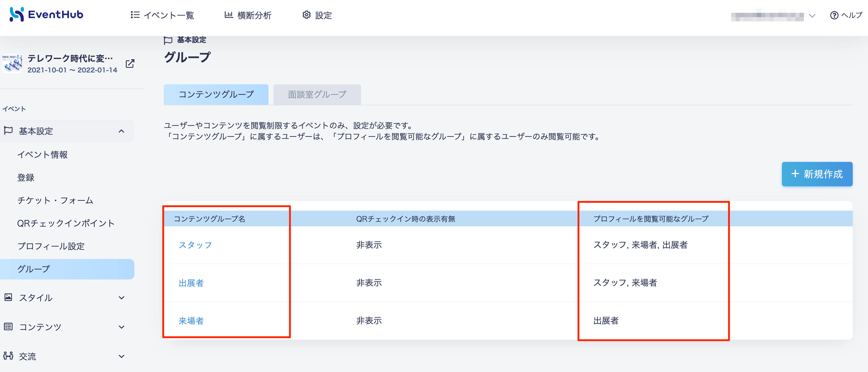Click the list icon beside コンテンツ
This screenshot has width=868, height=372.
(x=8, y=326)
